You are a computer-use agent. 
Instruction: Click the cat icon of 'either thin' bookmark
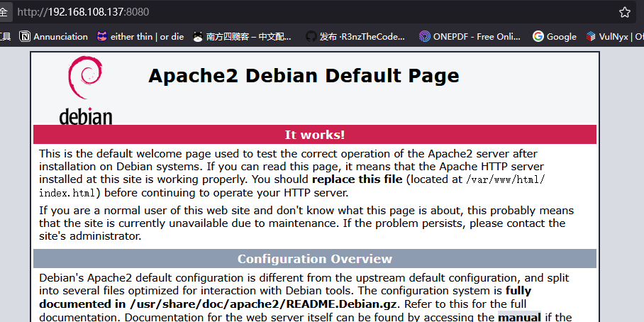[102, 37]
